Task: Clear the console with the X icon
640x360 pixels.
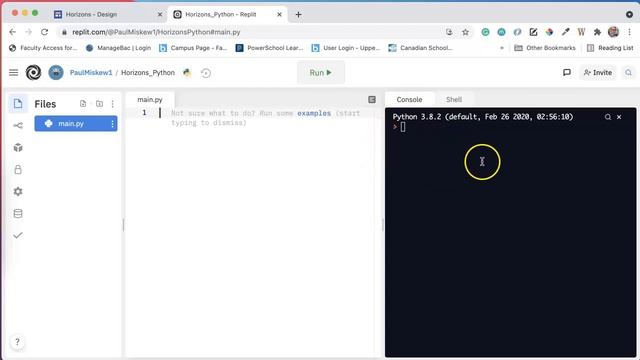Action: pos(619,117)
